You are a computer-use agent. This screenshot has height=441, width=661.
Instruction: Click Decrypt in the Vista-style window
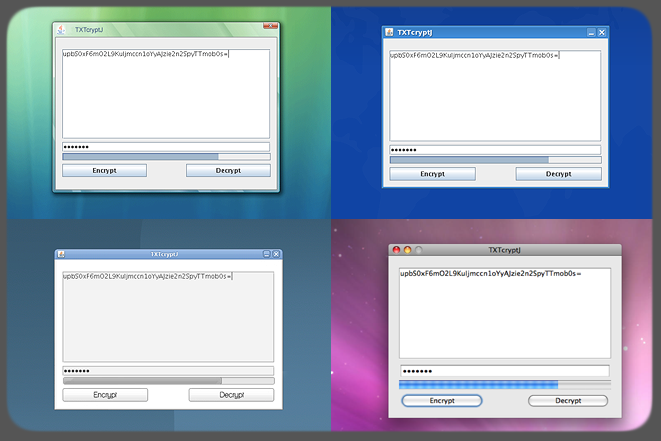[x=228, y=171]
